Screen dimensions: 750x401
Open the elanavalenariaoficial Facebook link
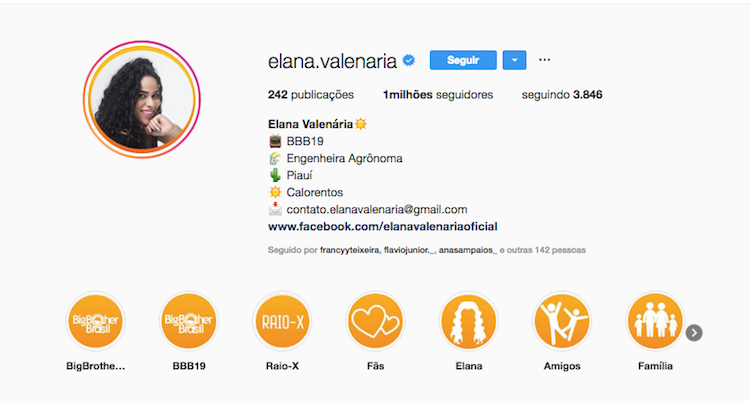coord(383,226)
